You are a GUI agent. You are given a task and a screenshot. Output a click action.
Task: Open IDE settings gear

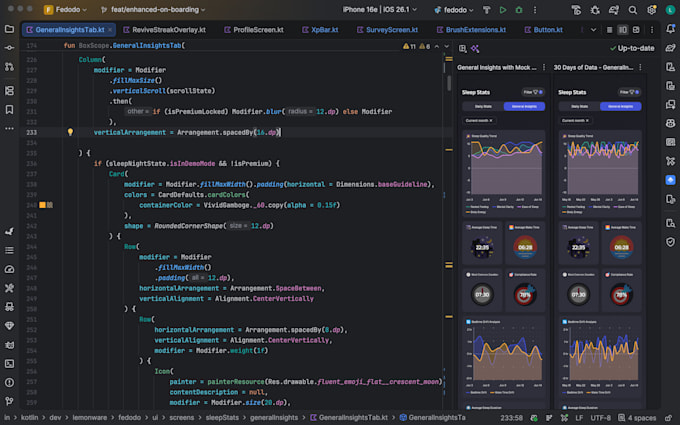coord(651,10)
